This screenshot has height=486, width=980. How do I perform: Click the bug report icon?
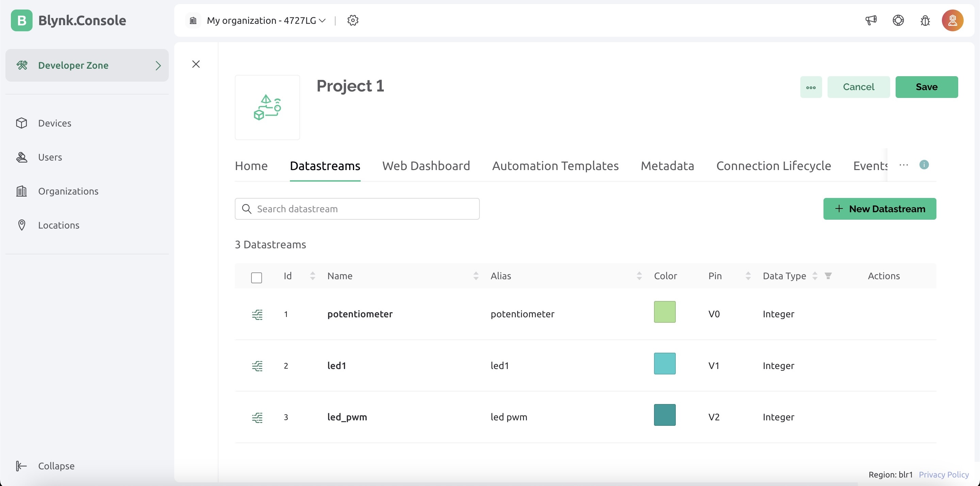click(925, 20)
